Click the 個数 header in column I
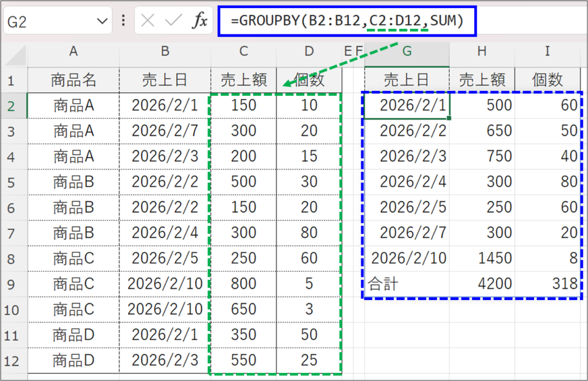 pyautogui.click(x=547, y=80)
